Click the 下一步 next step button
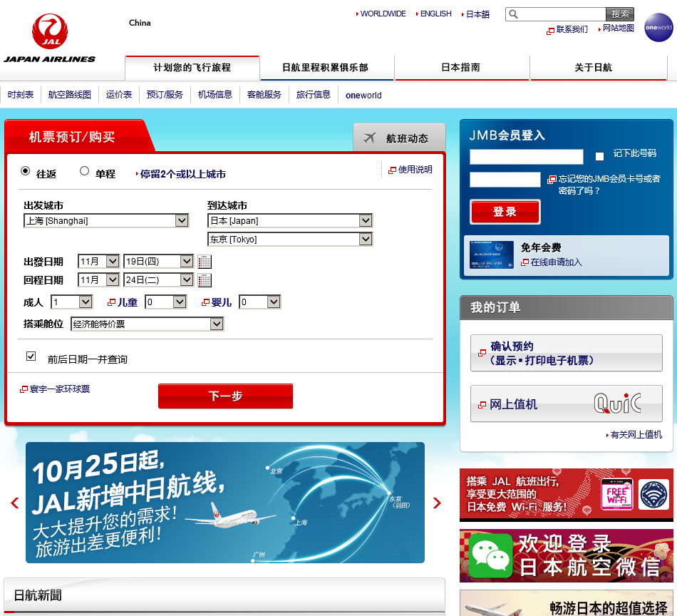The height and width of the screenshot is (616, 677). (x=225, y=396)
